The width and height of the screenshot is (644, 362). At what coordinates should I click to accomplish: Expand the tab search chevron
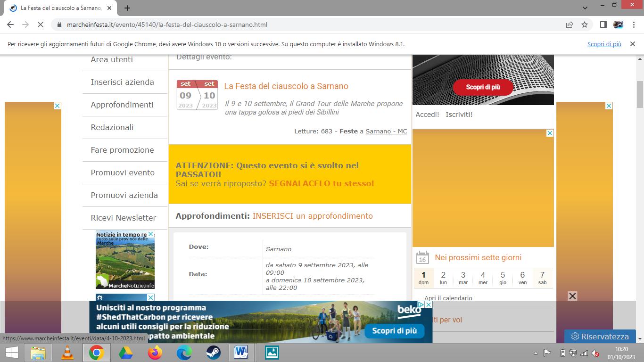pyautogui.click(x=585, y=8)
